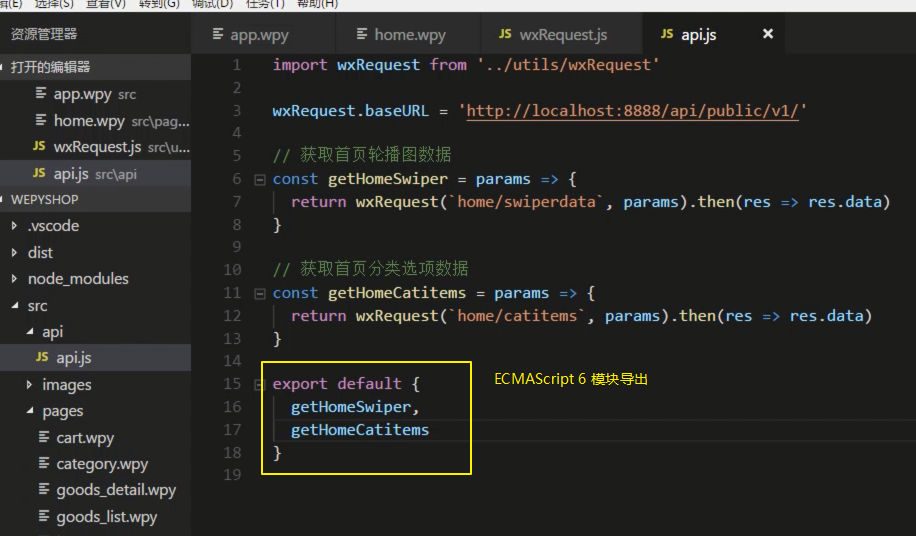Fold the getHomeCatitems function at line 11

(x=260, y=294)
